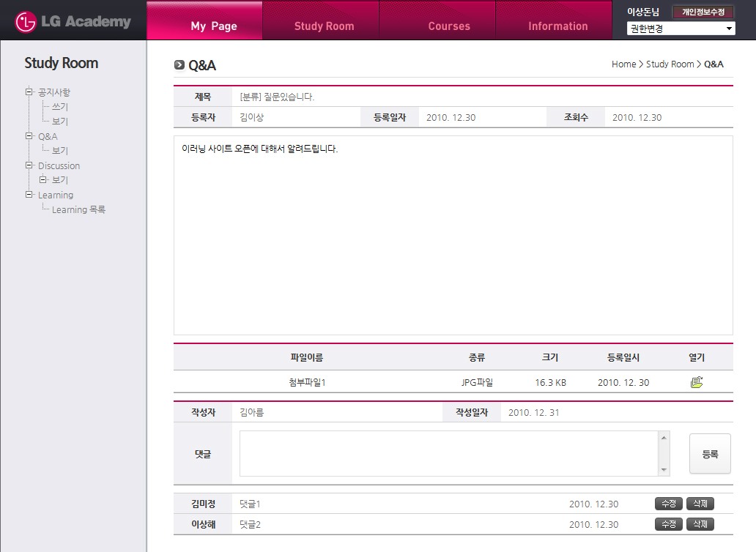Switch to the My Page tab
This screenshot has width=756, height=552.
point(214,26)
